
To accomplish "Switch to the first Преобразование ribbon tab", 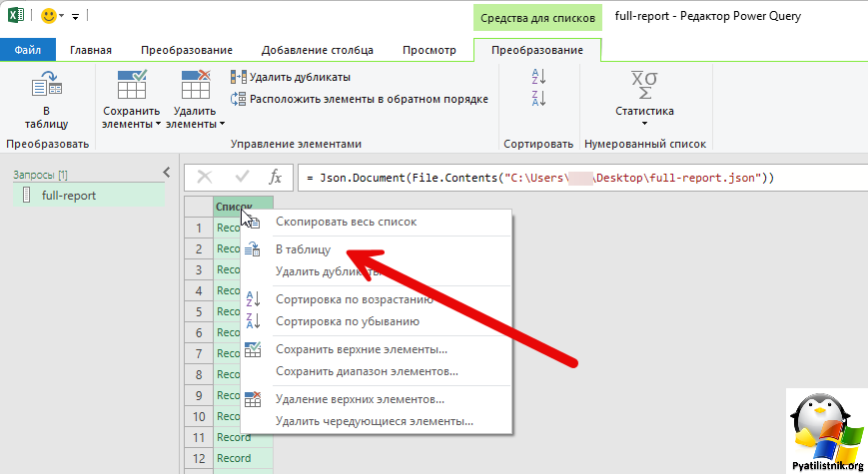I will [187, 50].
